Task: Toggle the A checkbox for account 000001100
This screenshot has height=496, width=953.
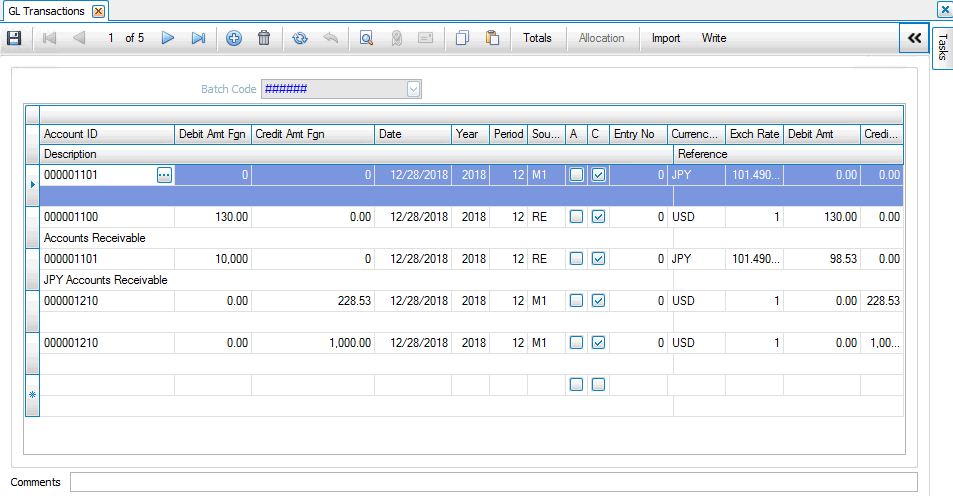Action: click(x=576, y=216)
